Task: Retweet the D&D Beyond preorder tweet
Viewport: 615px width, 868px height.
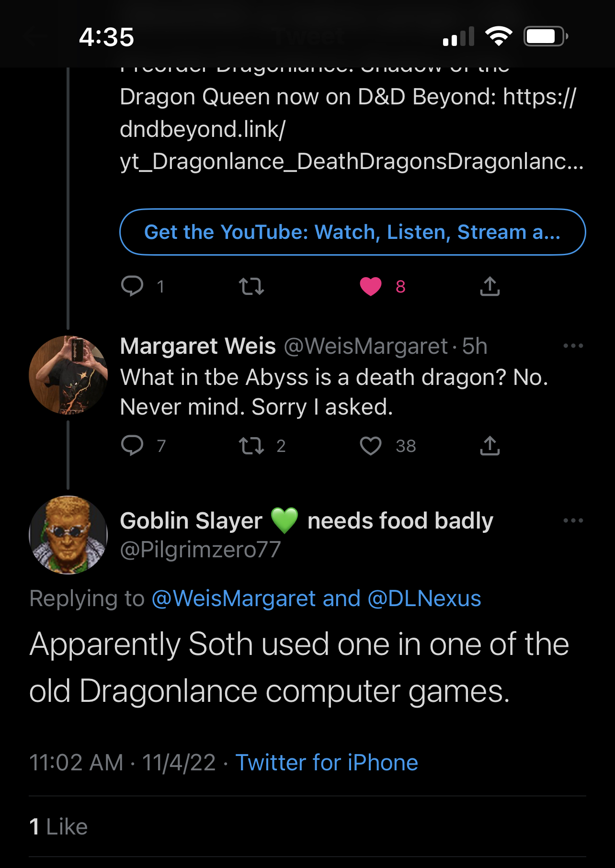Action: point(251,286)
